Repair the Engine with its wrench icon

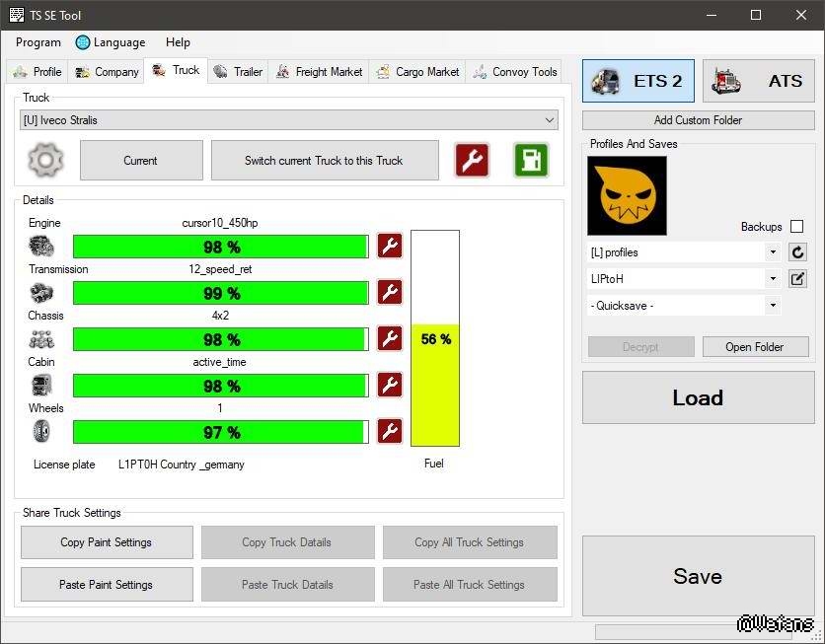(390, 246)
